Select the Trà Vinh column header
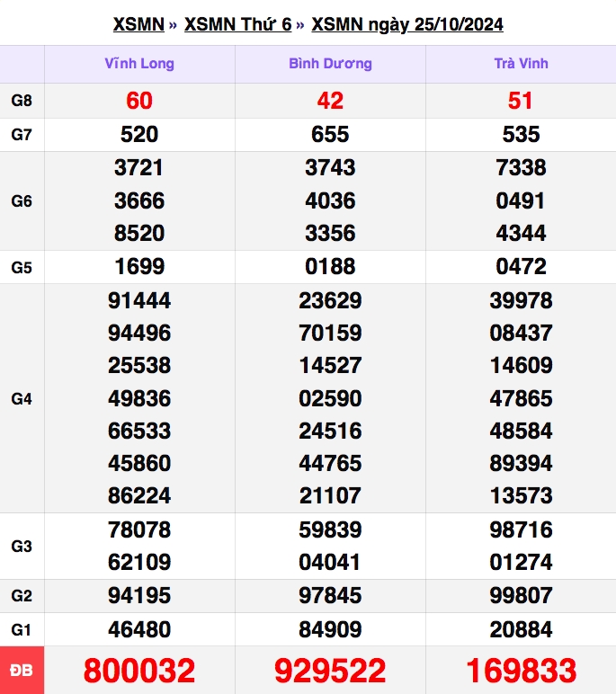 (522, 64)
